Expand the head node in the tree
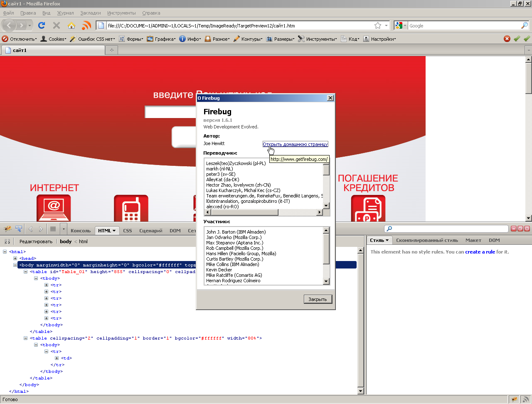Screen dimensions: 532x404 tap(15, 258)
